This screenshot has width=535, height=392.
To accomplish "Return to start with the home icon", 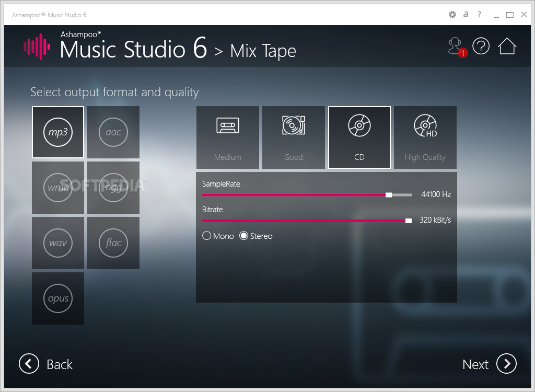I will click(x=507, y=46).
